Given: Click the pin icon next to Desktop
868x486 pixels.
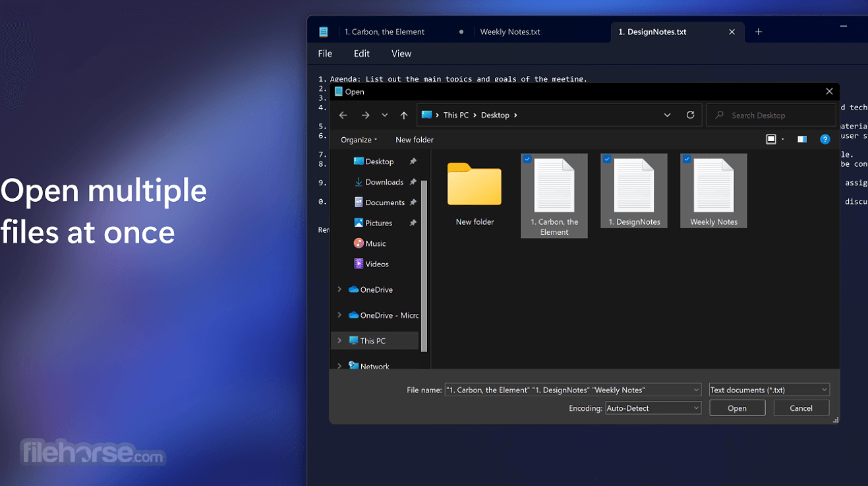Looking at the screenshot, I should click(413, 162).
